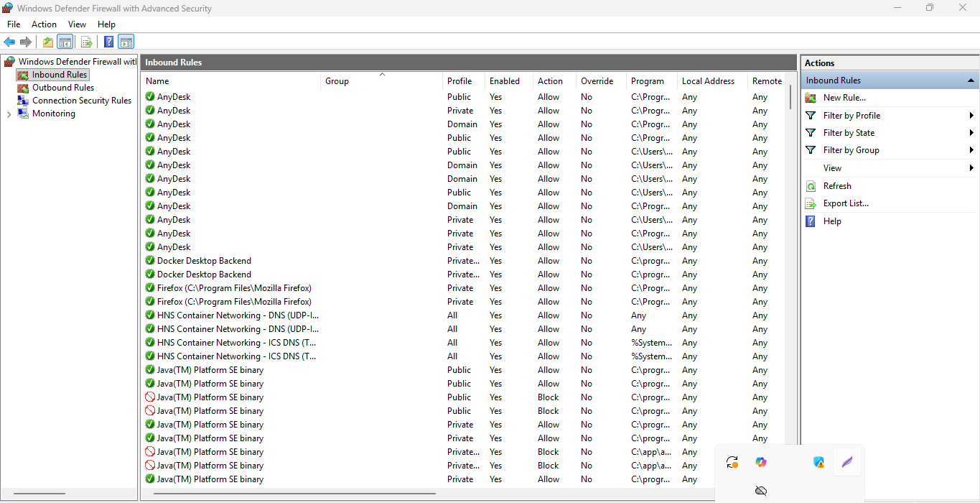The width and height of the screenshot is (980, 503).
Task: Collapse the Inbound Rules section in Actions pane
Action: coord(971,80)
